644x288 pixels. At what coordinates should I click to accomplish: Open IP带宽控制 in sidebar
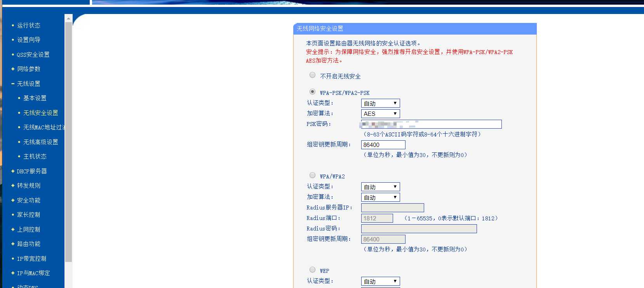point(31,258)
